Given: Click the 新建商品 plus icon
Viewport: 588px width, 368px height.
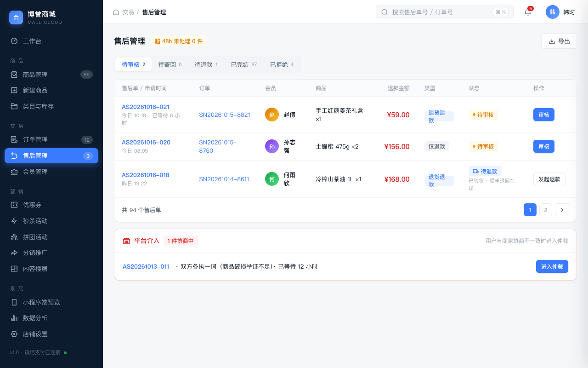Looking at the screenshot, I should [x=14, y=90].
